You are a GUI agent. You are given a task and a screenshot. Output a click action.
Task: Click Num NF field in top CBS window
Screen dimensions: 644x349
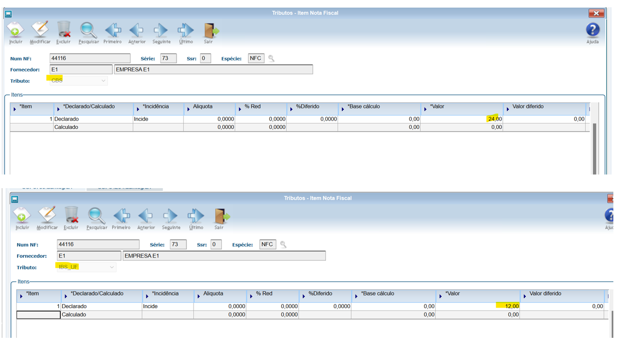pyautogui.click(x=90, y=58)
